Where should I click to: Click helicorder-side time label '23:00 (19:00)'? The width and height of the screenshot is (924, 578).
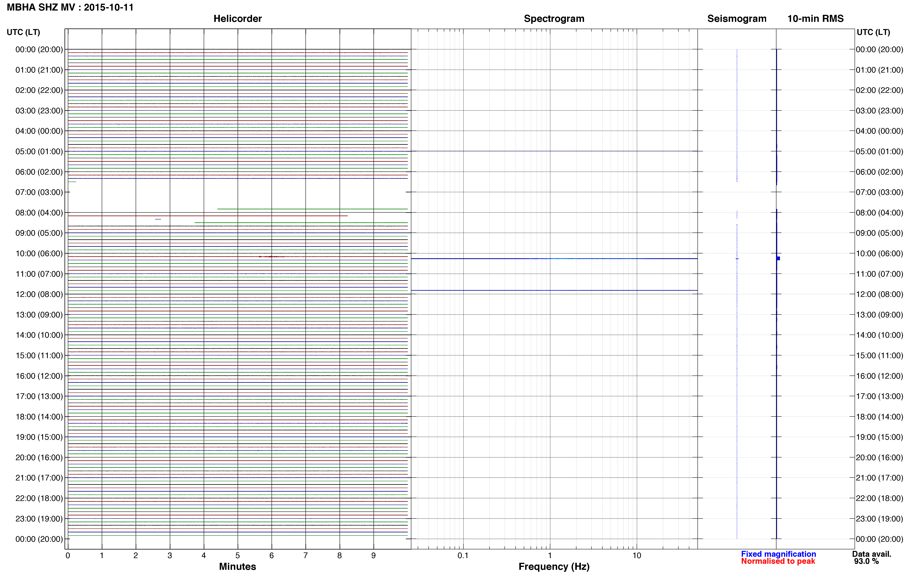tap(39, 519)
